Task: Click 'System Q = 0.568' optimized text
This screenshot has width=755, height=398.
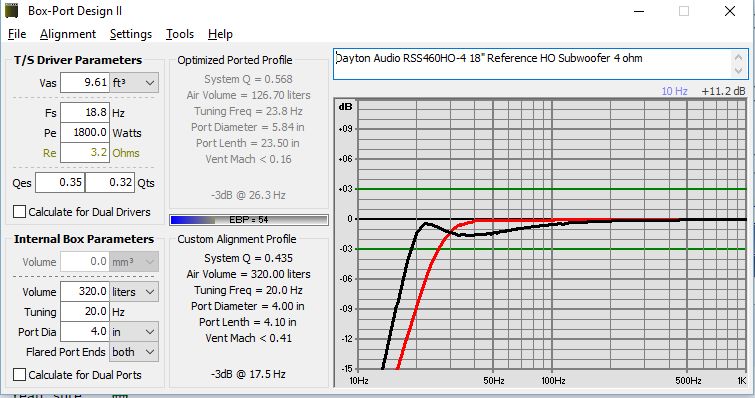Action: pos(248,79)
